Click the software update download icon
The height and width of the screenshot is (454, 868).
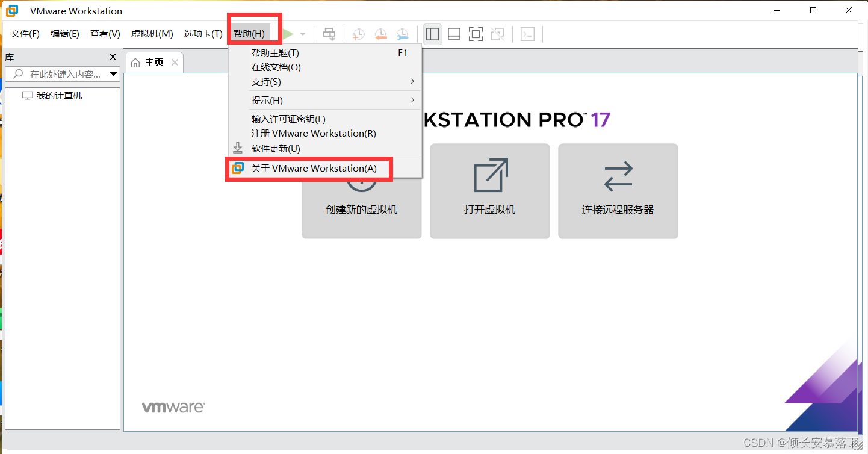point(238,148)
